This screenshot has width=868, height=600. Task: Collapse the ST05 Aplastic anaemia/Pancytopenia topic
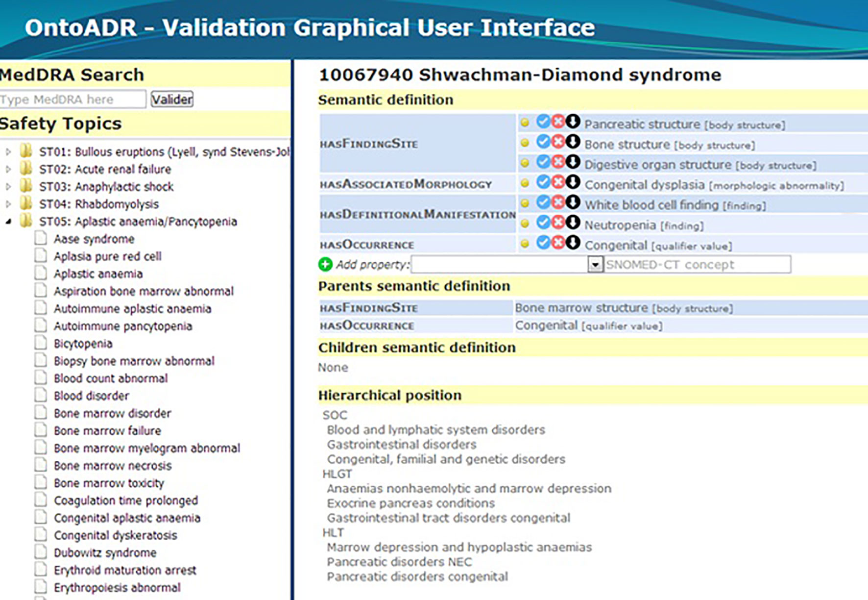8,222
